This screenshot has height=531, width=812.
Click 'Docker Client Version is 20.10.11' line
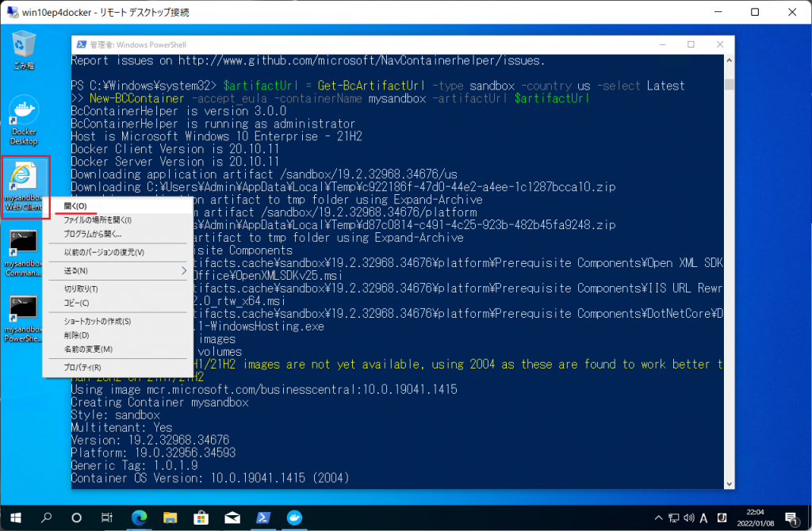175,149
